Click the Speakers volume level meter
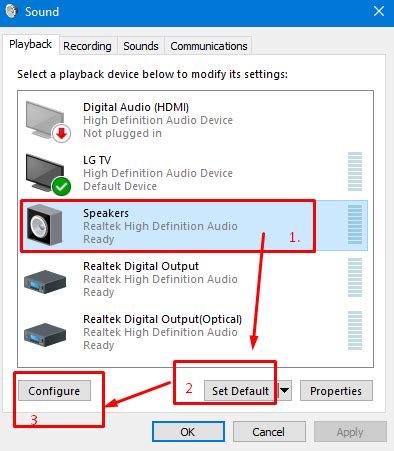Image resolution: width=394 pixels, height=451 pixels. click(355, 225)
